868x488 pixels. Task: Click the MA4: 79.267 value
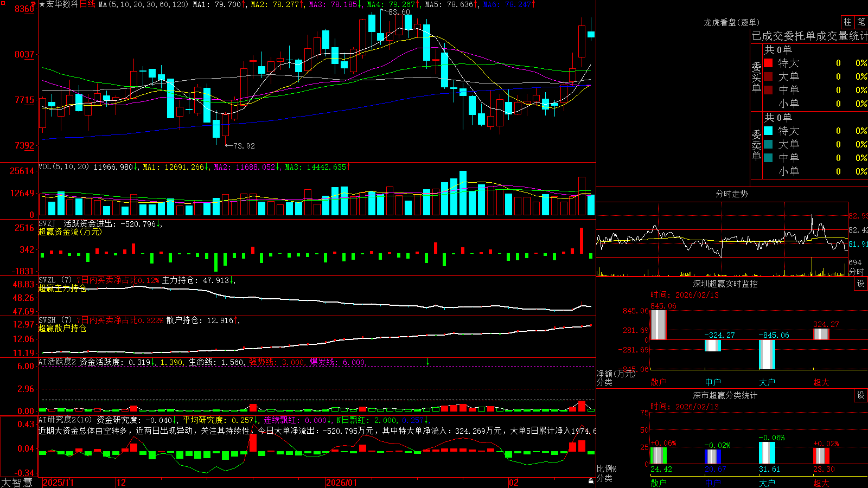[x=391, y=4]
